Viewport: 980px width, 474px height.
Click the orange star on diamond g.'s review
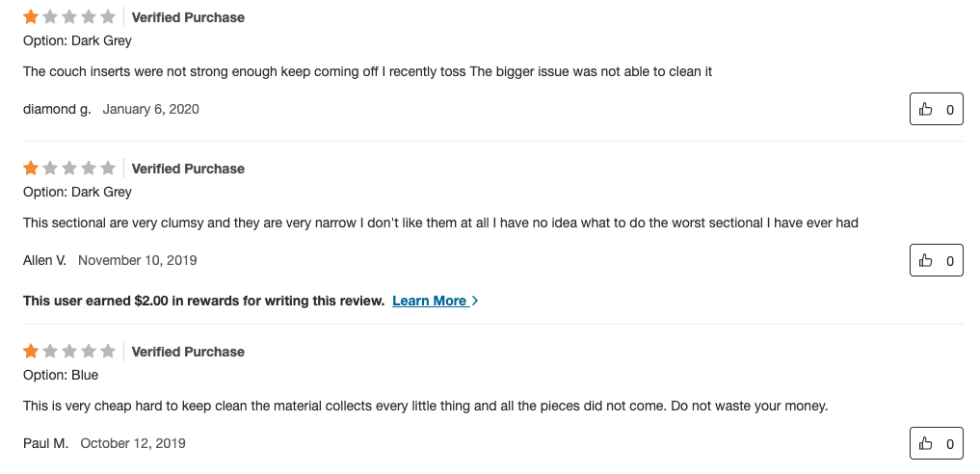coord(31,17)
